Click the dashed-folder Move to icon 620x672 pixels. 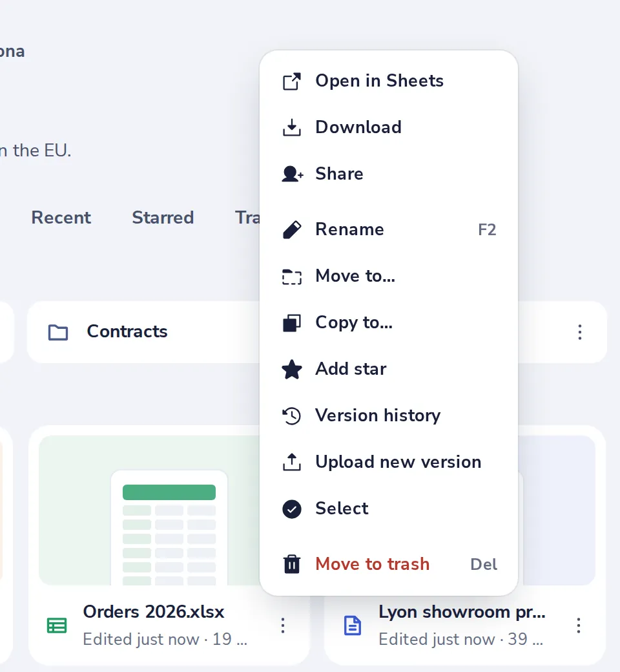[292, 277]
